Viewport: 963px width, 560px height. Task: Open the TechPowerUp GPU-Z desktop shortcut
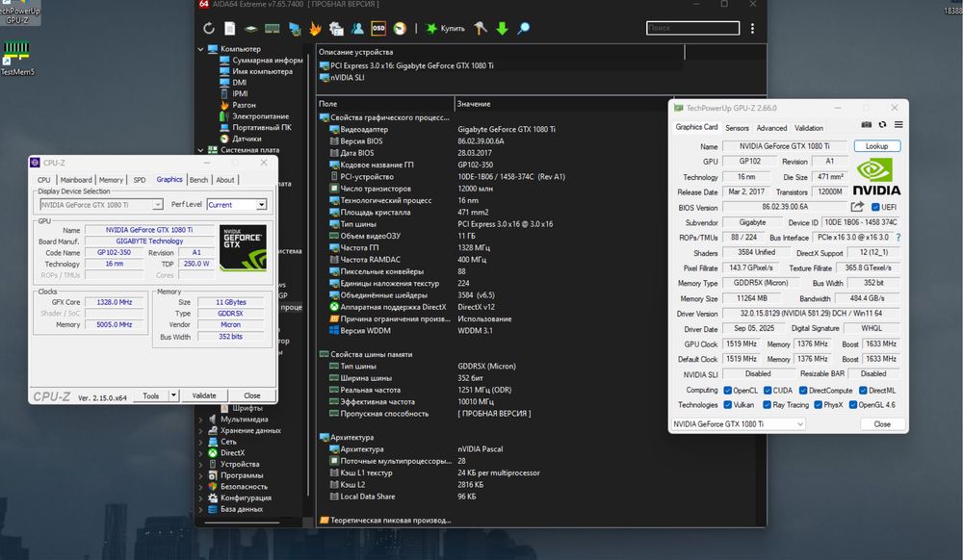pos(18,13)
